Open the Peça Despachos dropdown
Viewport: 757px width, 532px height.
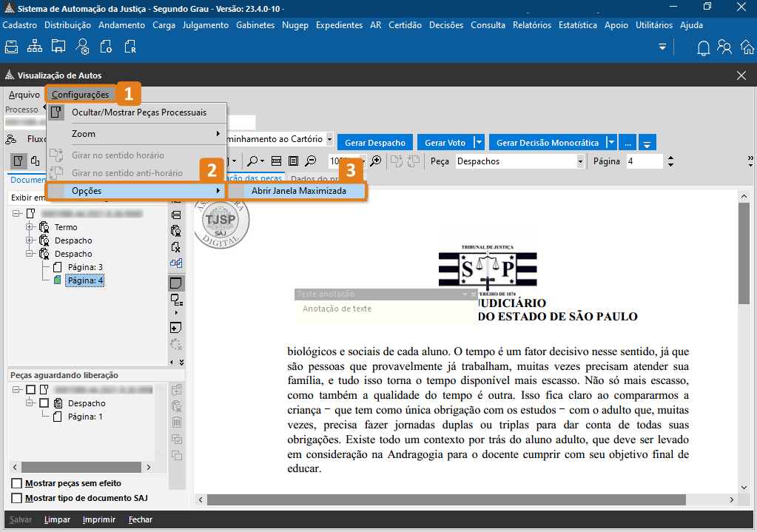tap(580, 161)
